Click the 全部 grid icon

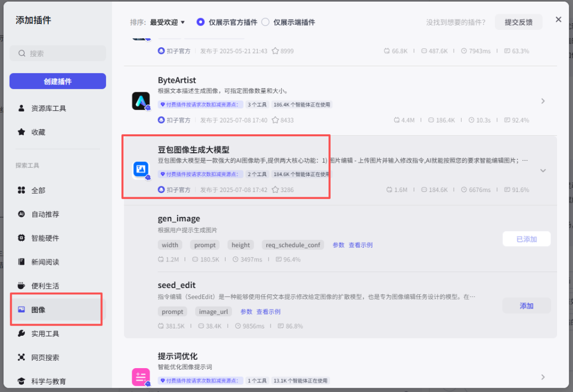[21, 190]
